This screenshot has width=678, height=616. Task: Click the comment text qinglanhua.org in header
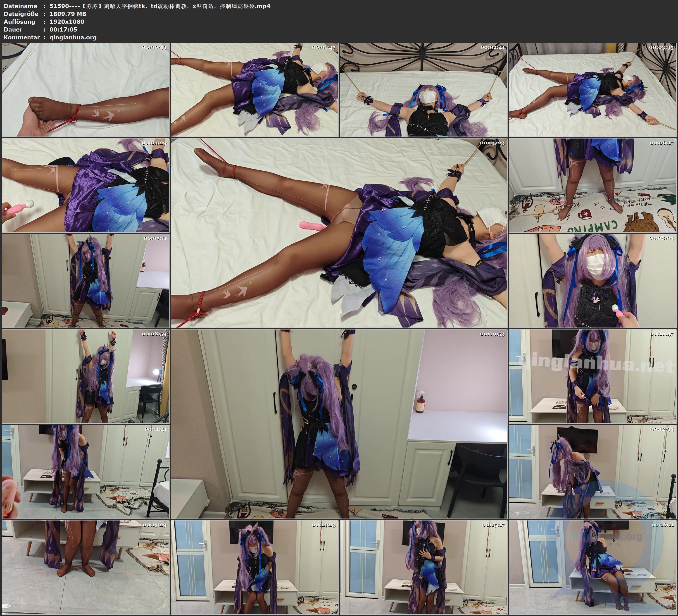[x=73, y=37]
